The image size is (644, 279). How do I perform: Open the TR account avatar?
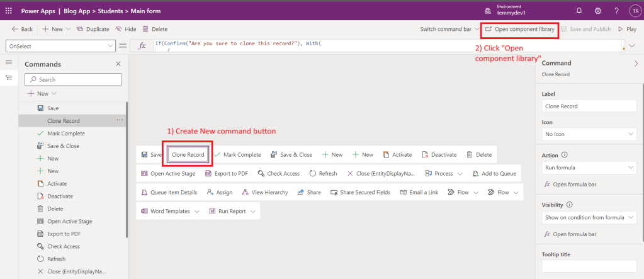tap(634, 11)
